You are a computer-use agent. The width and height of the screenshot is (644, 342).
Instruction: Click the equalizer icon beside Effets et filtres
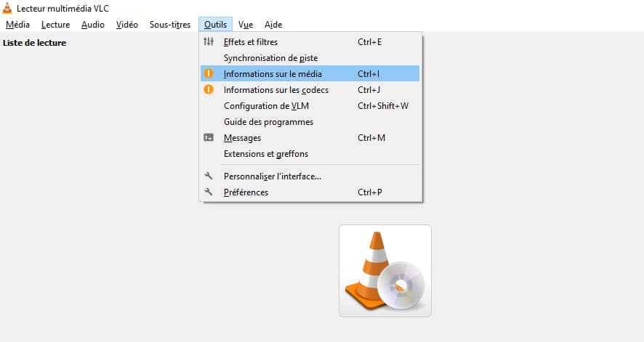209,42
